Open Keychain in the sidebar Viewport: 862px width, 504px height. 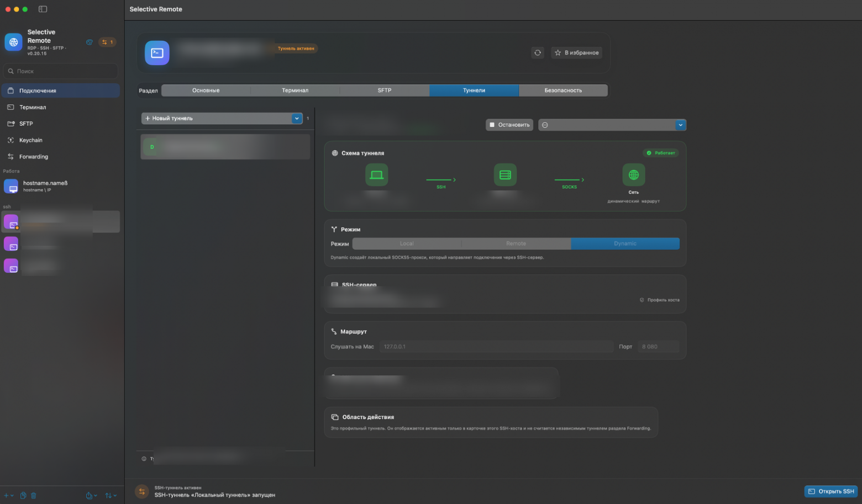coord(61,140)
